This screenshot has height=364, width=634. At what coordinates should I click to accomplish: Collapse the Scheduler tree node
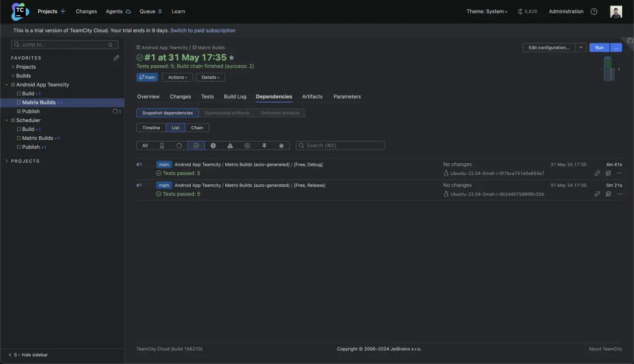click(x=6, y=120)
